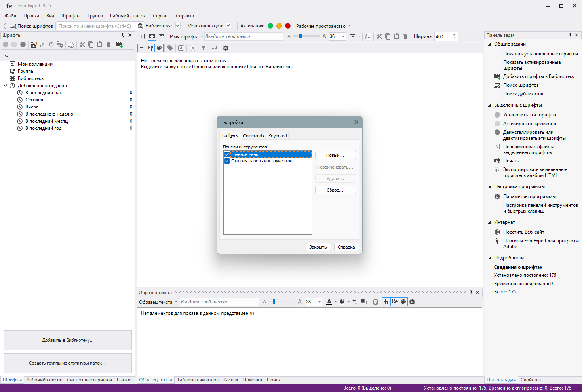Viewport: 582px width, 392px height.
Task: Uncheck the Мои коллекции checkbox
Action: click(228, 26)
